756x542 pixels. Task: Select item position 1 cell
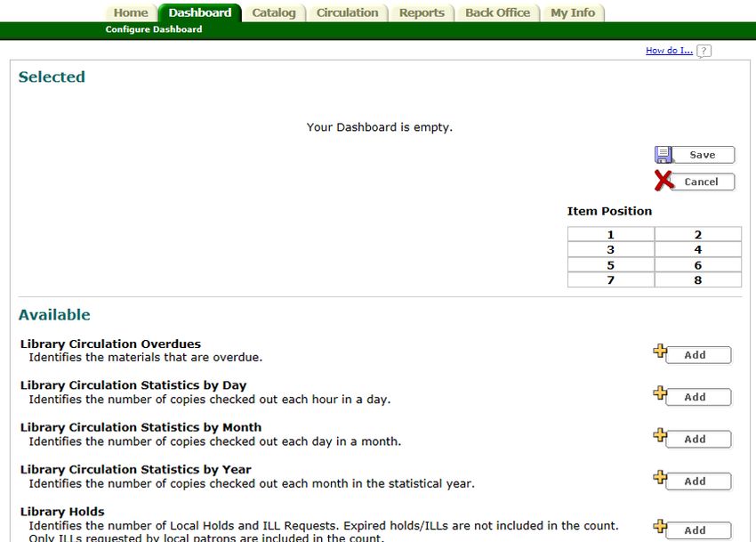611,235
